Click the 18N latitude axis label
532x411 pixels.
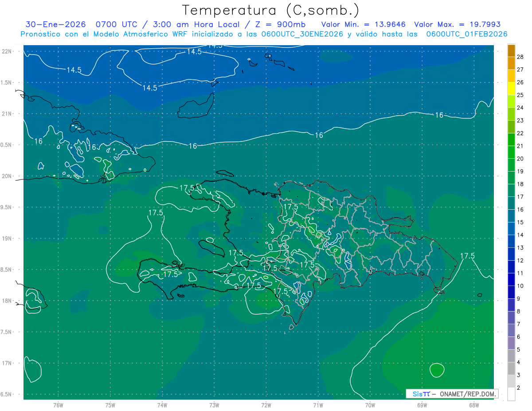pos(8,301)
